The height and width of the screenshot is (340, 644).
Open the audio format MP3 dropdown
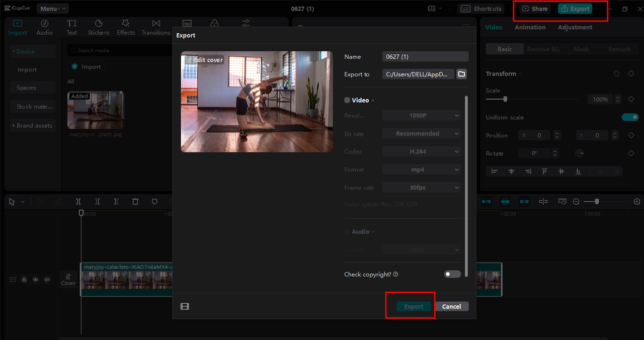click(x=422, y=249)
